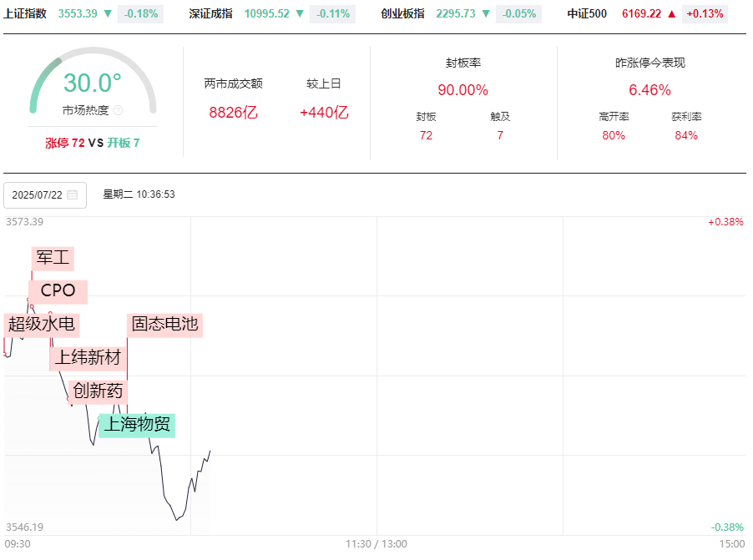
Task: Click the down arrow beside 创业板指 value
Action: [486, 13]
